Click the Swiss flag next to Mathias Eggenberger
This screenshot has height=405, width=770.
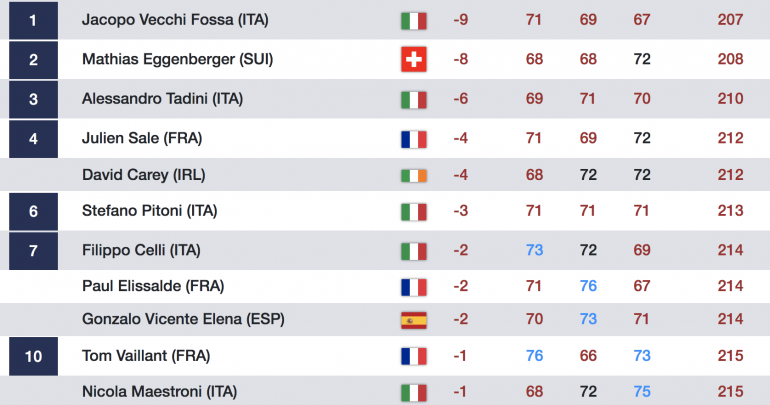pos(413,59)
